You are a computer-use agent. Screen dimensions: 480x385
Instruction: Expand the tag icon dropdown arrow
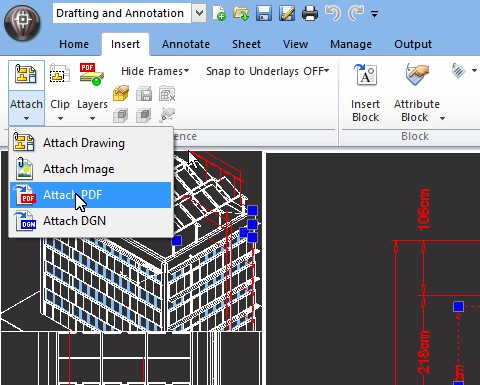click(474, 70)
